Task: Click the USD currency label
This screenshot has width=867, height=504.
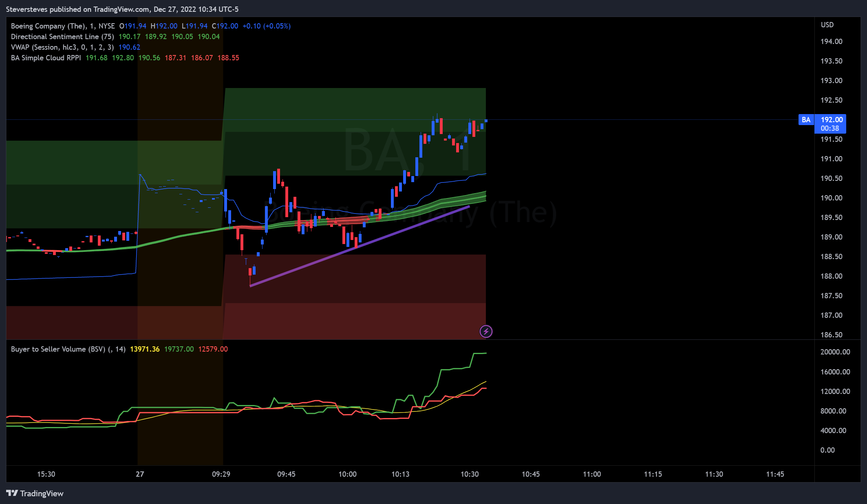Action: [x=827, y=25]
